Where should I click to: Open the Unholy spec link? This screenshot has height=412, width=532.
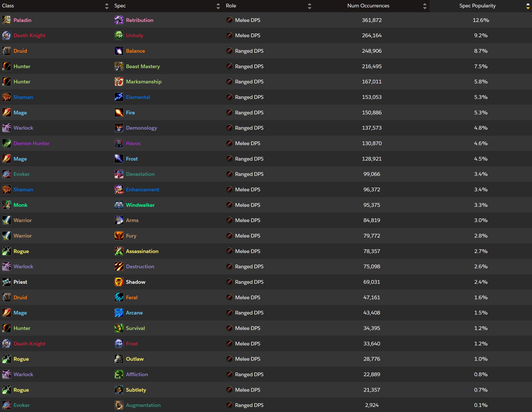click(x=135, y=36)
